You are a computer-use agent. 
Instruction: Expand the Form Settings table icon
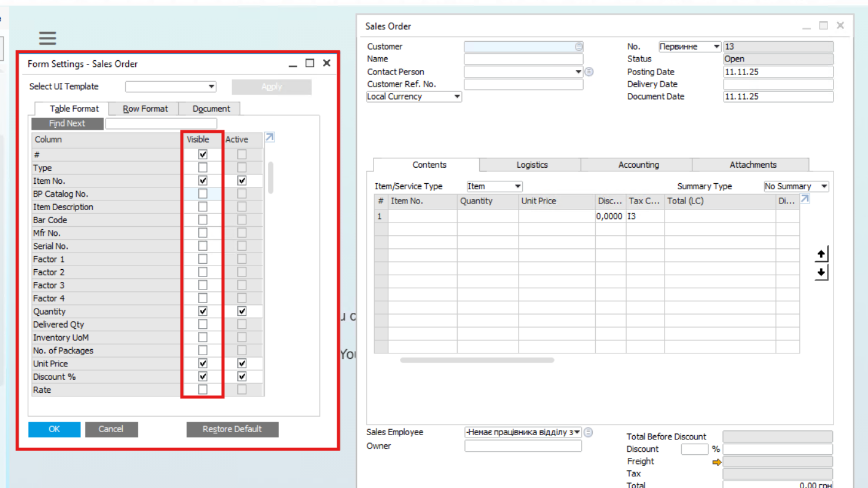[269, 138]
